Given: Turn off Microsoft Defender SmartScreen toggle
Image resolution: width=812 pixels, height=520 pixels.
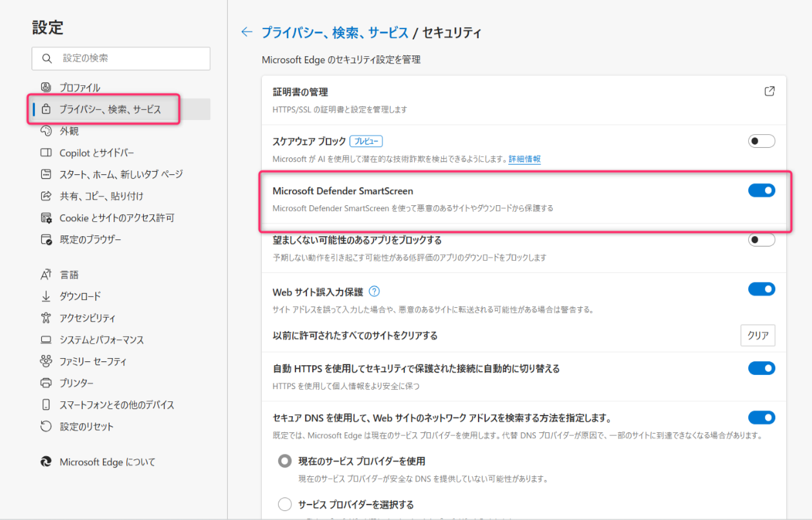Looking at the screenshot, I should point(762,190).
